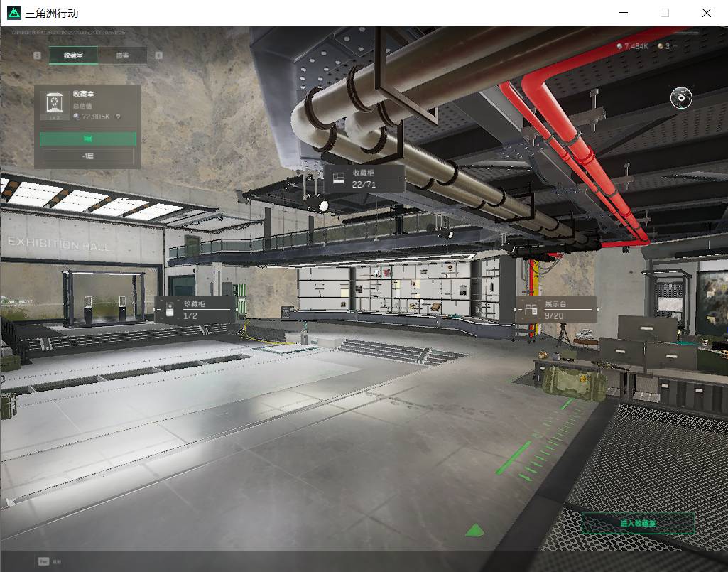Open the 图鉴 tab

click(x=123, y=55)
